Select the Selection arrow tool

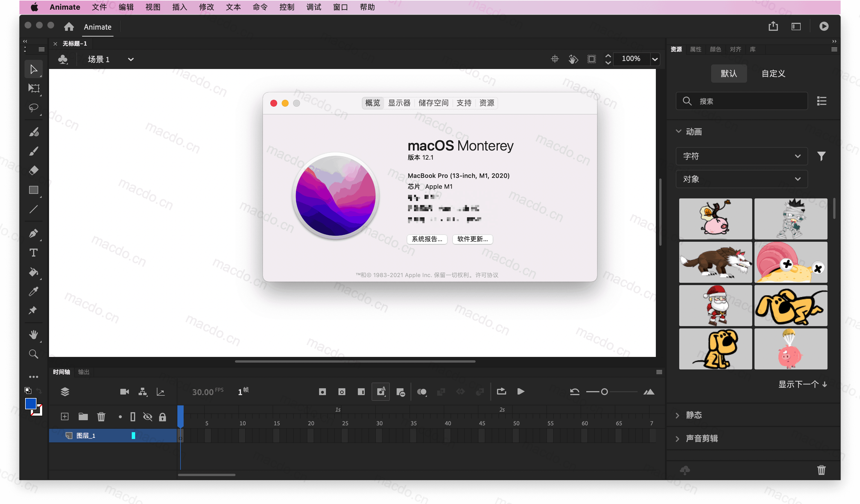[x=33, y=69]
